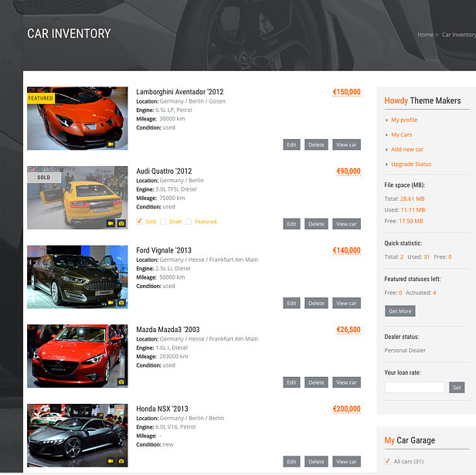Click video icon on Ford Vignale thumbnail
The height and width of the screenshot is (475, 476).
pos(110,302)
